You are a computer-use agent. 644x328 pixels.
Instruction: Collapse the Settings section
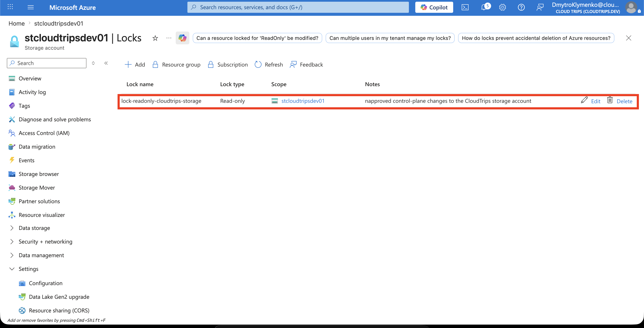tap(12, 269)
